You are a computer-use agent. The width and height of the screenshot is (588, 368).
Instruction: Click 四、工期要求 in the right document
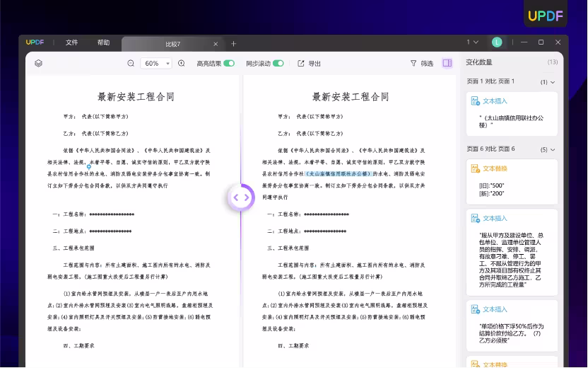point(293,346)
